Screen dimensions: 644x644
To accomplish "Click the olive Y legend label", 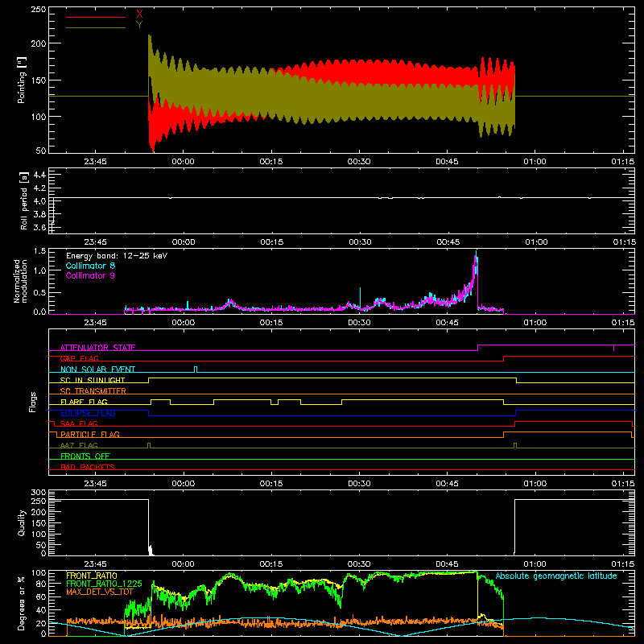I will click(x=139, y=25).
